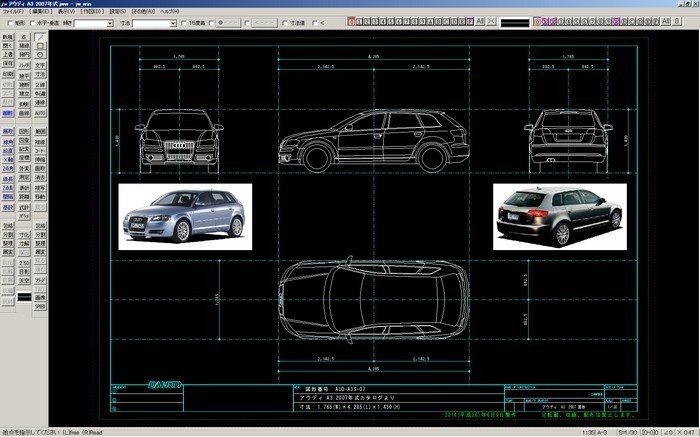Open the その他(A) menu

click(143, 11)
